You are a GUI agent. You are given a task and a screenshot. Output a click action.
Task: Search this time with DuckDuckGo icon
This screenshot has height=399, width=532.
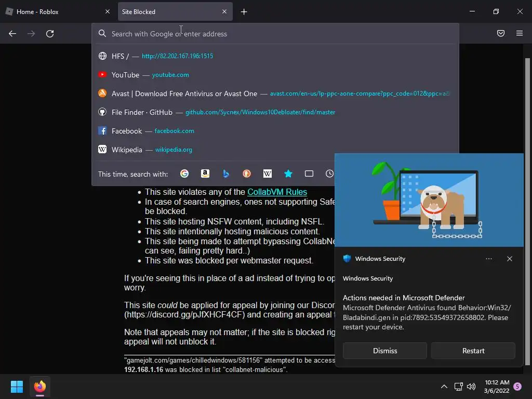pos(247,174)
